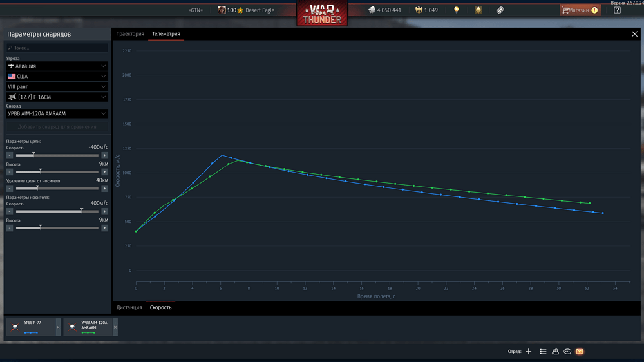The height and width of the screenshot is (362, 644).
Task: Switch to the Дистанция tab
Action: coord(129,307)
